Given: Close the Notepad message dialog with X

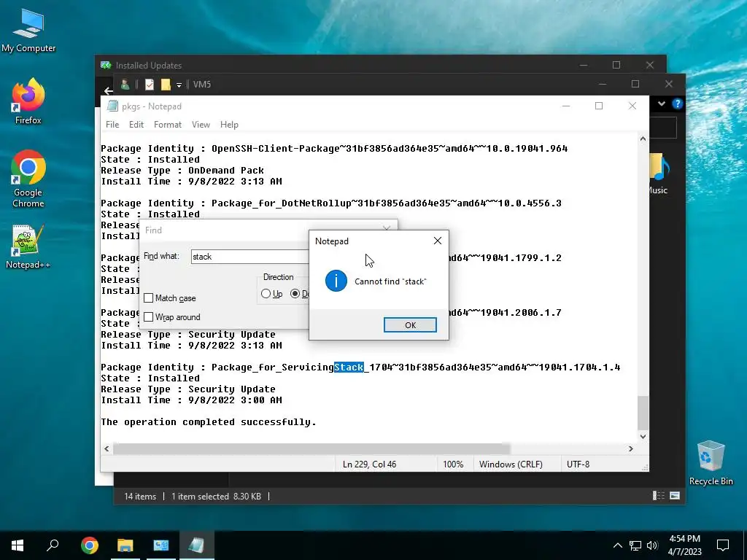Looking at the screenshot, I should (438, 241).
